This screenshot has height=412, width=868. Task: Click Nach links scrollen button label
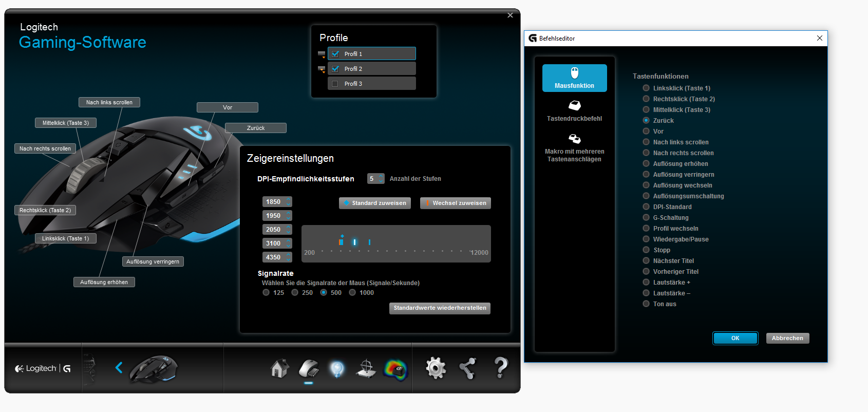[x=109, y=102]
